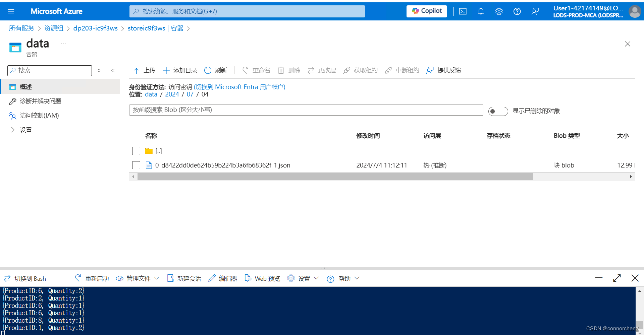Open the header feedback icon

coord(535,11)
